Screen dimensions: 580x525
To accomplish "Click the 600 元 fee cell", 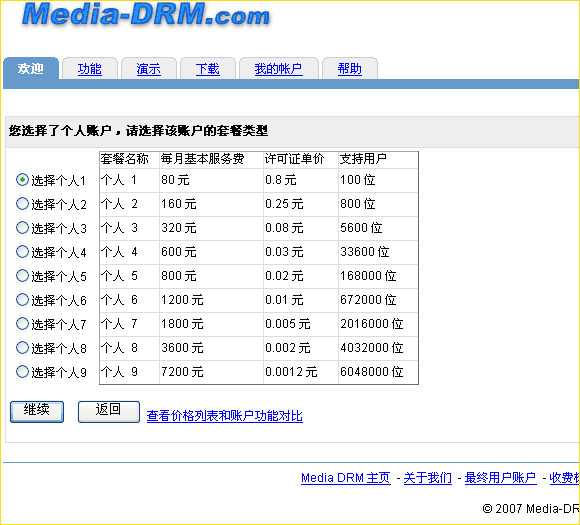I will coord(211,252).
